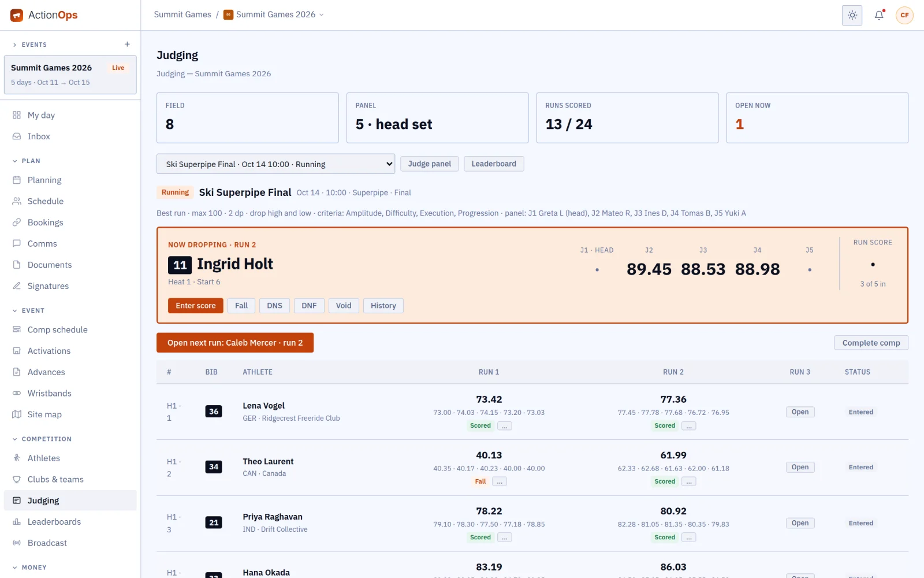
Task: Open the notifications bell
Action: coord(879,15)
